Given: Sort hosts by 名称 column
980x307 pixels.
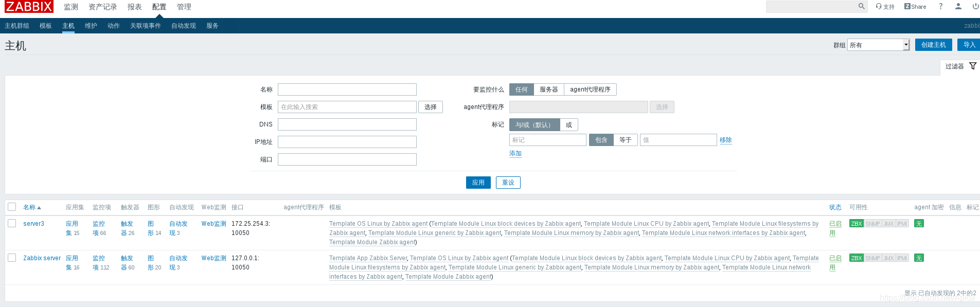Looking at the screenshot, I should [x=32, y=207].
